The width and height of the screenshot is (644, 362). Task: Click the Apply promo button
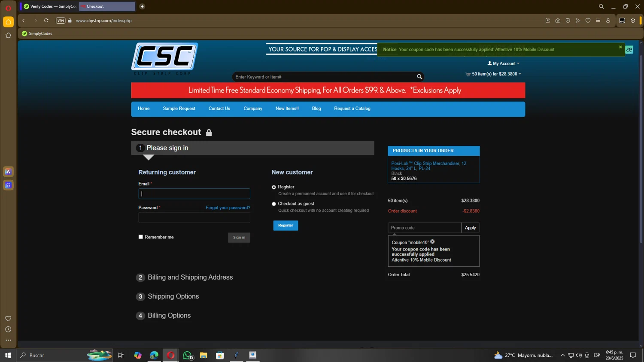(471, 228)
